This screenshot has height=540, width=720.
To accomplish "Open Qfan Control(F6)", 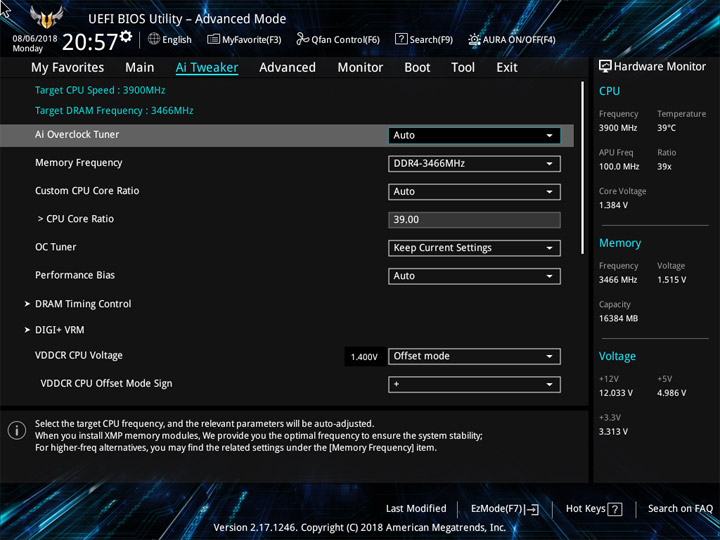I will point(338,39).
